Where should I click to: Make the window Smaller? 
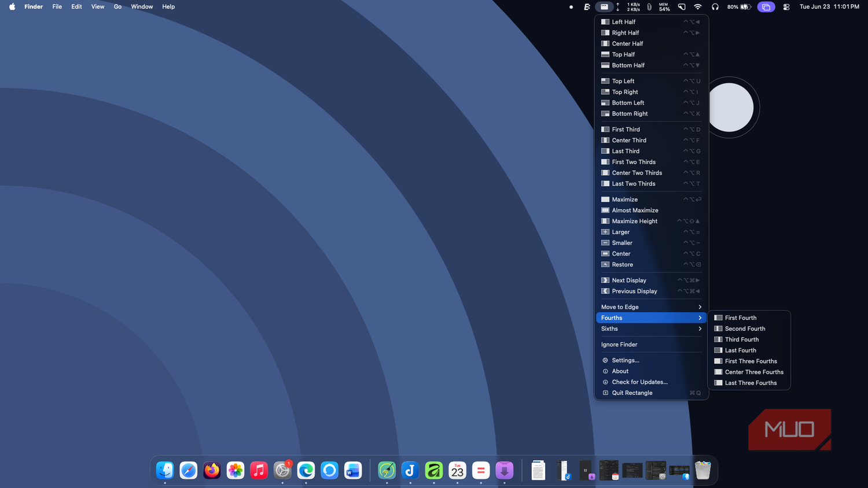click(x=652, y=243)
